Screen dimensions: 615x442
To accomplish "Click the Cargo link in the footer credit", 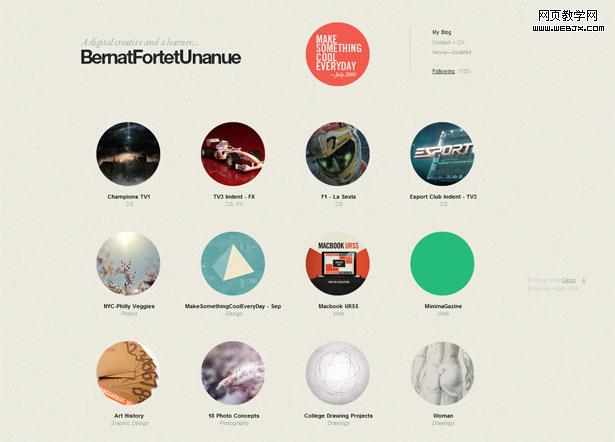I will click(569, 280).
